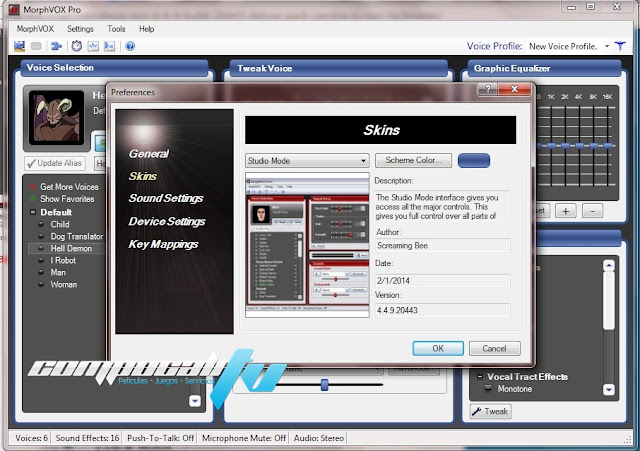This screenshot has width=640, height=451.
Task: Click "Audio: Stereo" status entry
Action: click(x=319, y=438)
